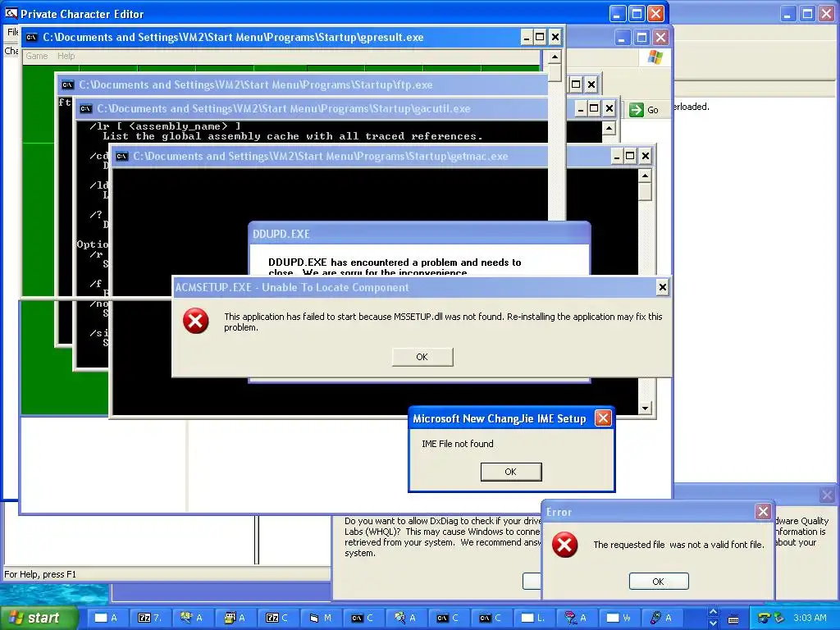Image resolution: width=840 pixels, height=630 pixels.
Task: Minimize the Private Character Editor window
Action: (x=618, y=13)
